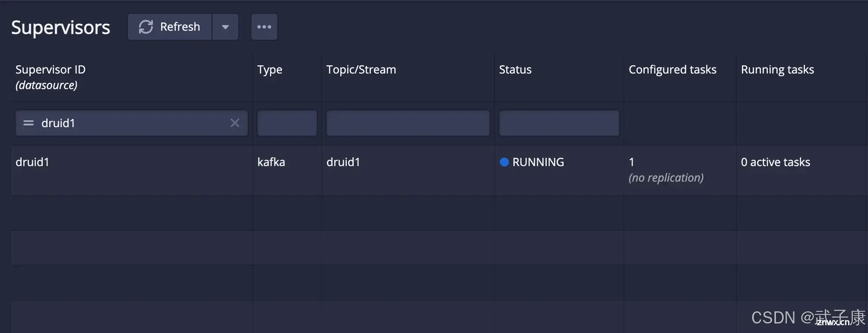Clear the druid1 filter with X
This screenshot has width=868, height=333.
tap(235, 123)
